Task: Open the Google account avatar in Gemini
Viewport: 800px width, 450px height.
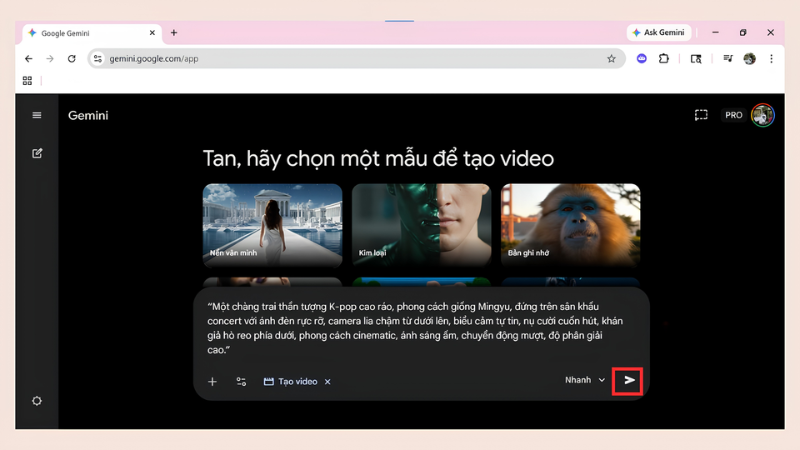Action: pos(763,115)
